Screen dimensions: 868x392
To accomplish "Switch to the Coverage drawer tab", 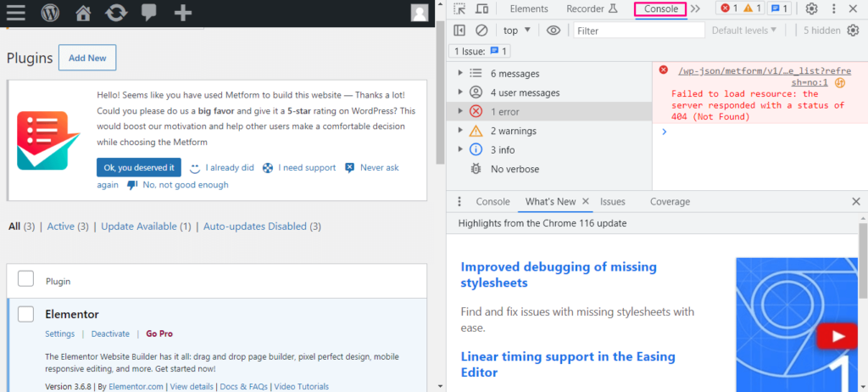I will pos(670,202).
